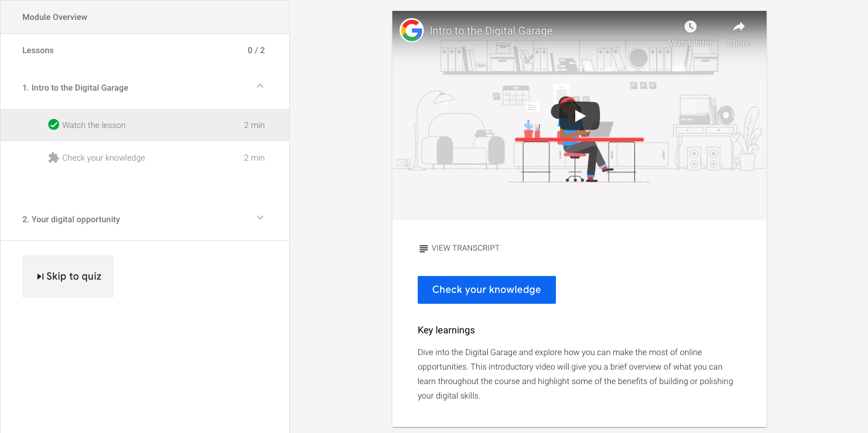Click the Watch later clock icon

point(690,27)
